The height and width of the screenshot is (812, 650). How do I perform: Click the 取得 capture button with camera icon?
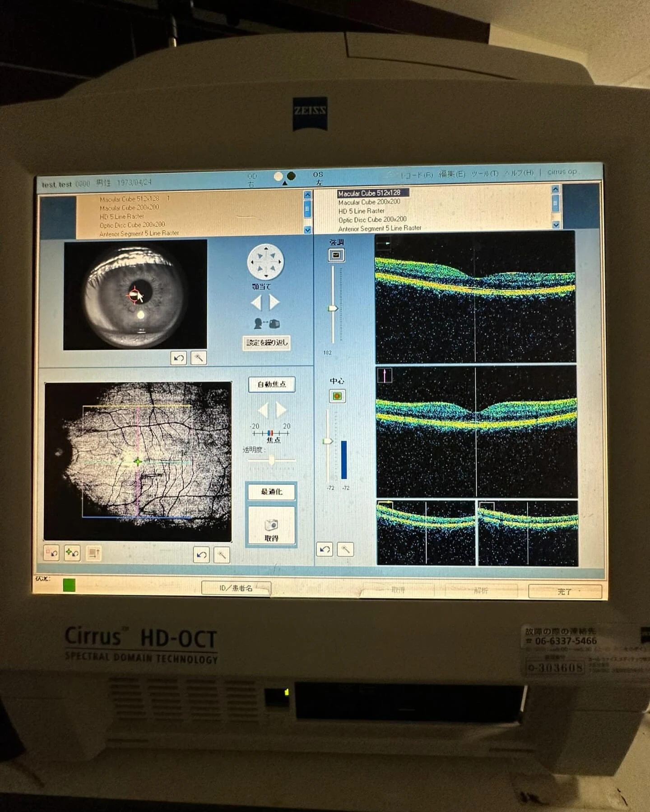coord(272,526)
